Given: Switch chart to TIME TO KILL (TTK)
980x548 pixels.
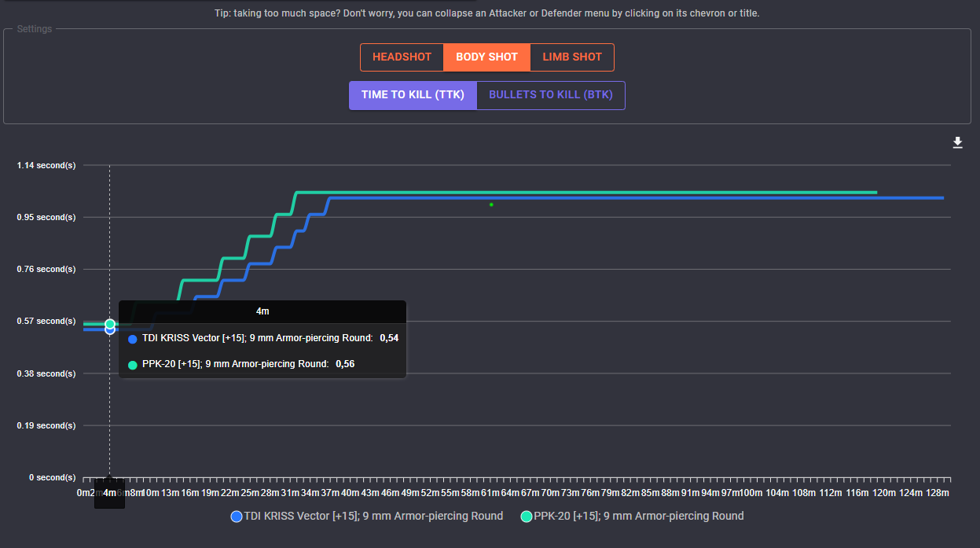Looking at the screenshot, I should [x=413, y=95].
